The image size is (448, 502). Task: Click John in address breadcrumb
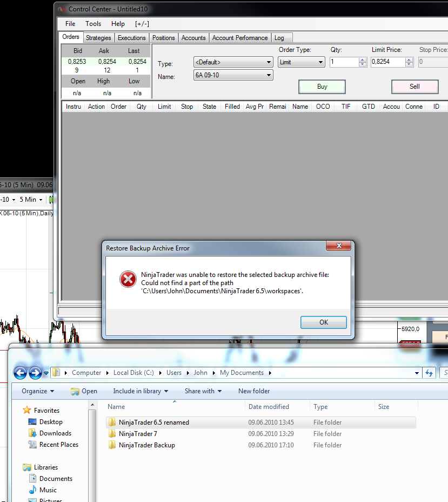tap(200, 373)
